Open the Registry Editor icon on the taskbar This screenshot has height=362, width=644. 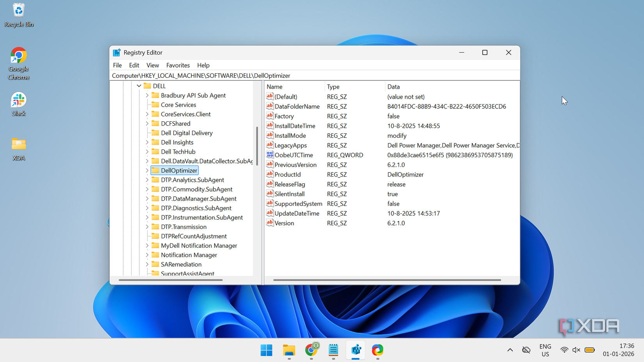coord(356,350)
